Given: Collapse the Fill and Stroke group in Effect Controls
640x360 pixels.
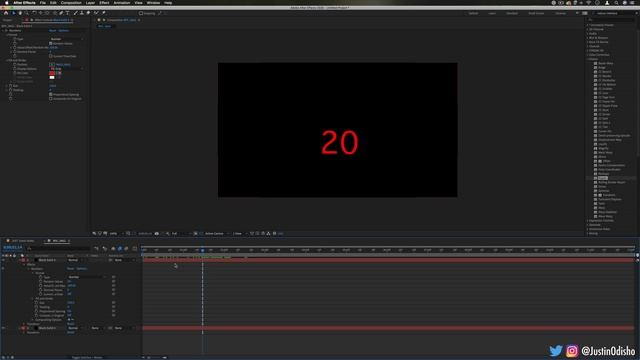Looking at the screenshot, I should coord(7,60).
